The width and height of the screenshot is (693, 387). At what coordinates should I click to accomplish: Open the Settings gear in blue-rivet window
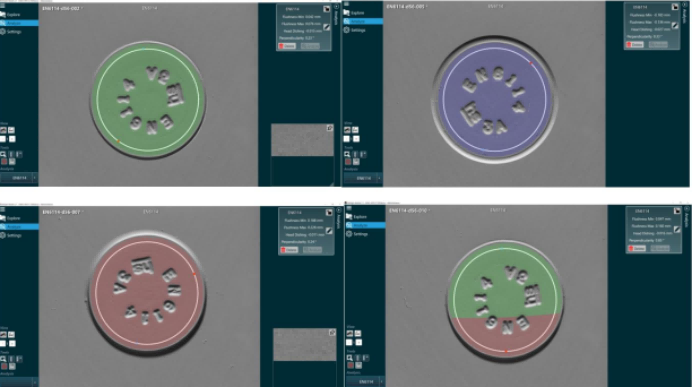pos(347,30)
